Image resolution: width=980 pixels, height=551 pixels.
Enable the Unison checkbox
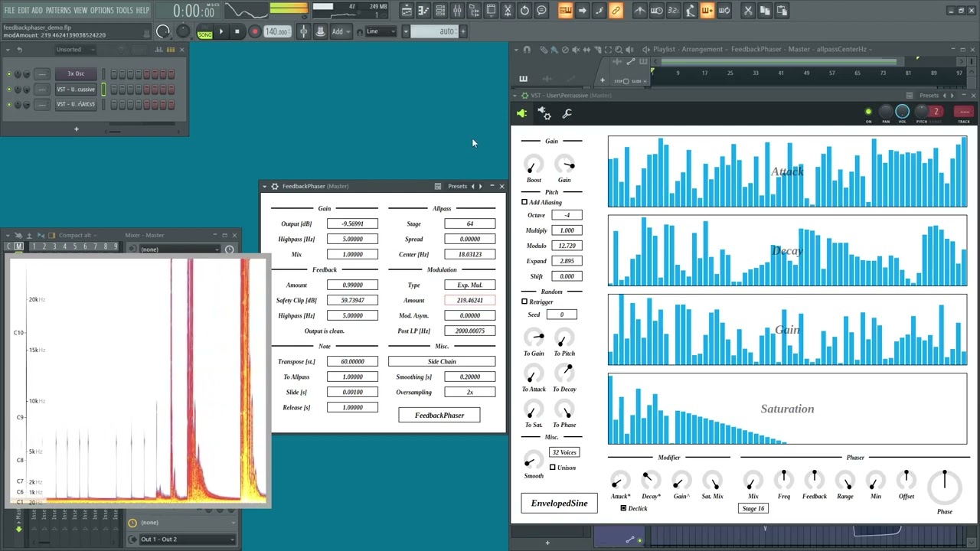click(x=552, y=468)
